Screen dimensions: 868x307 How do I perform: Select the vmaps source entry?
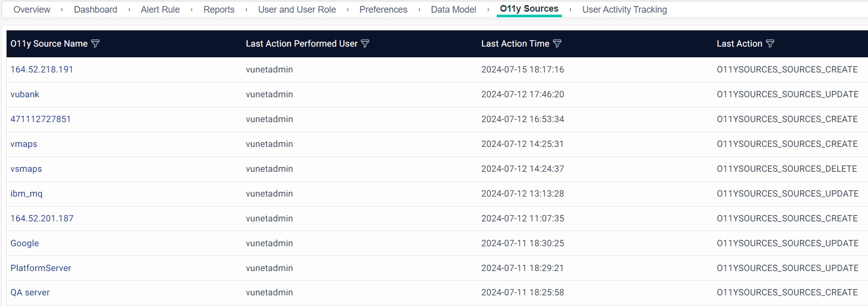coord(24,144)
